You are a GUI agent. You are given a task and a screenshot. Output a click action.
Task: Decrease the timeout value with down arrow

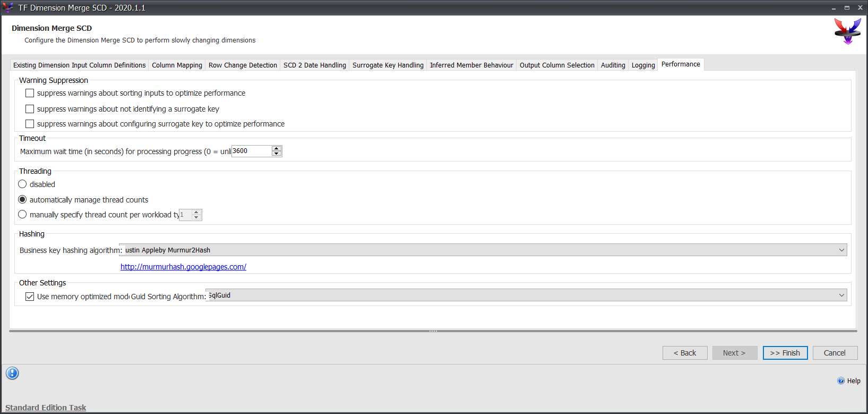276,154
